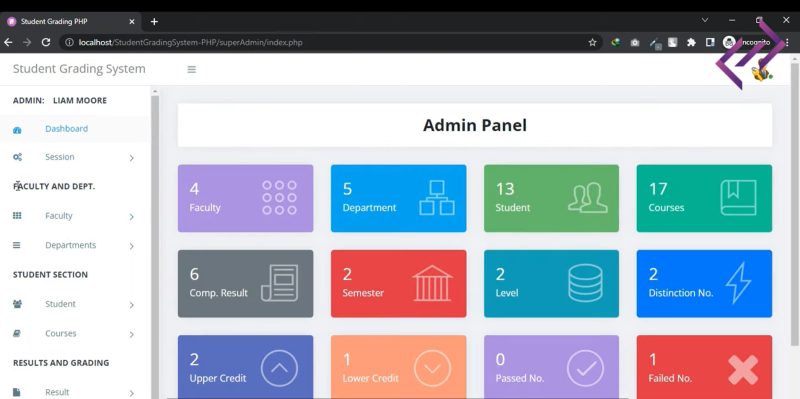Expand the Courses sidebar submenu arrow
The height and width of the screenshot is (399, 800).
tap(132, 334)
